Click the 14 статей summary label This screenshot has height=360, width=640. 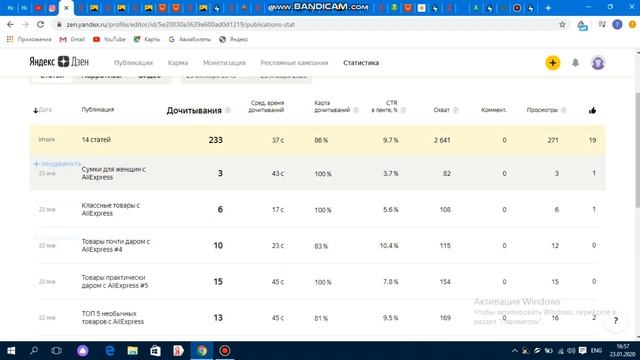click(x=96, y=140)
